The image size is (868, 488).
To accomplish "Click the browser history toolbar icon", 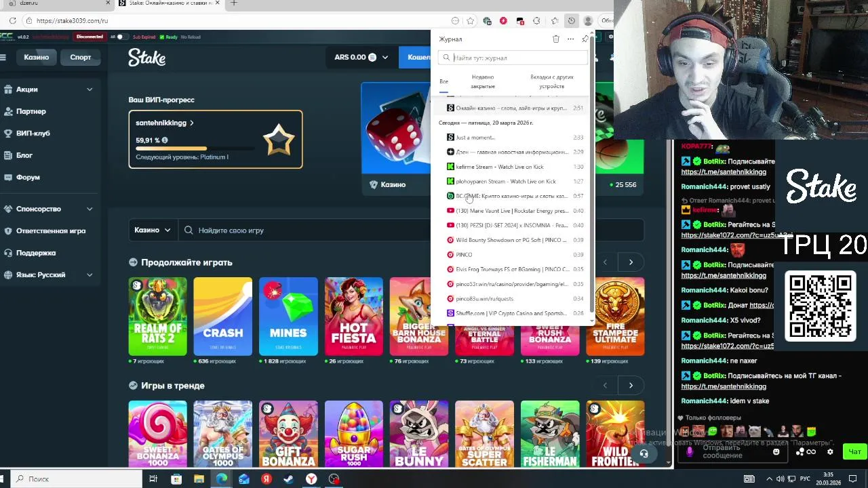I will [571, 21].
